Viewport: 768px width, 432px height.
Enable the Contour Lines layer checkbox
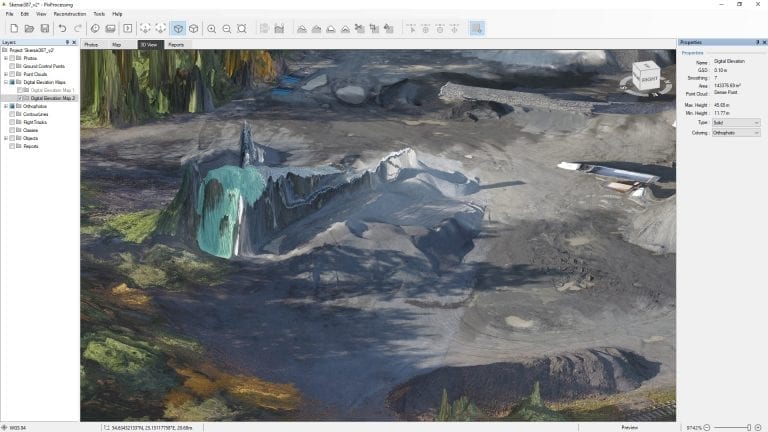coord(12,114)
